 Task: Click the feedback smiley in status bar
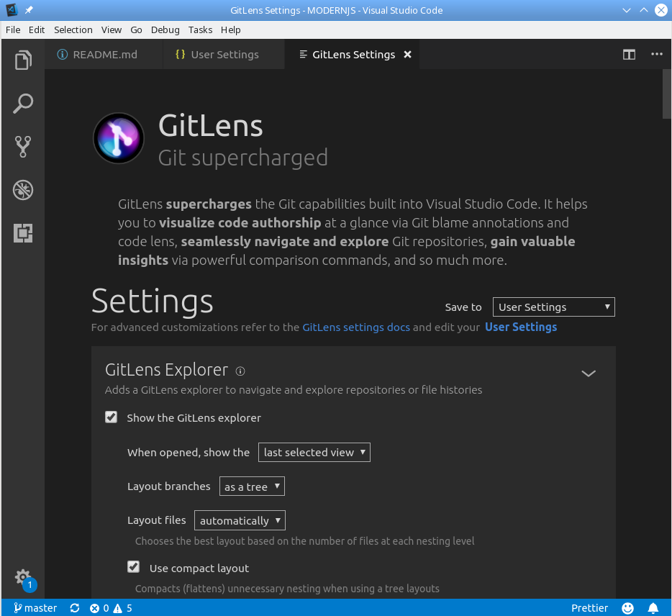pos(627,608)
